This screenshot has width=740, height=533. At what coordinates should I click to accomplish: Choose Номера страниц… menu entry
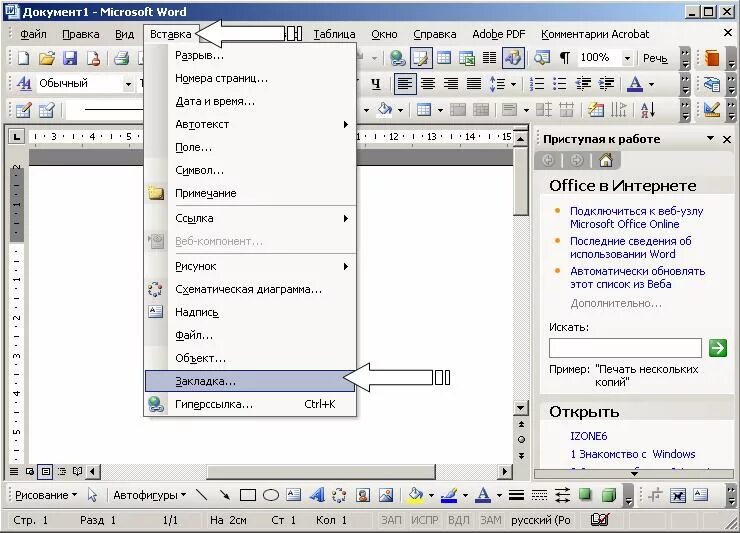[251, 78]
